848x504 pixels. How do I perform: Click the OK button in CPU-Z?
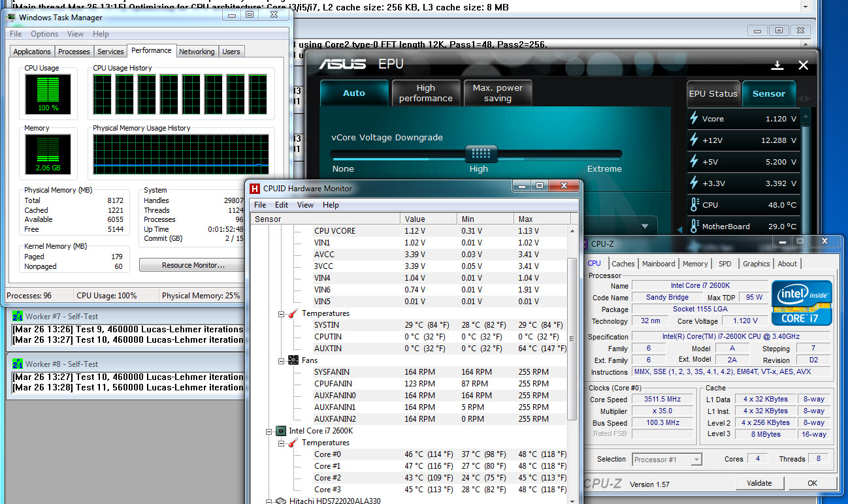pyautogui.click(x=812, y=484)
